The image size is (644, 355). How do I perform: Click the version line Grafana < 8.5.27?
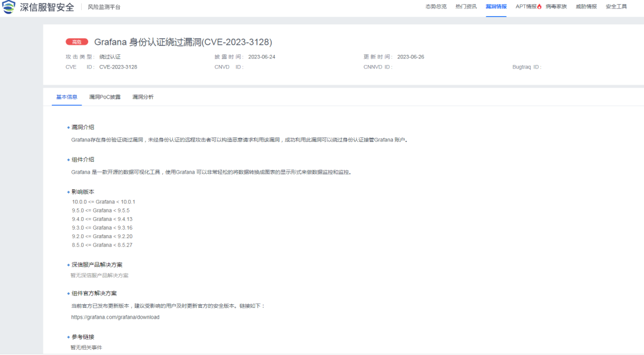point(103,245)
